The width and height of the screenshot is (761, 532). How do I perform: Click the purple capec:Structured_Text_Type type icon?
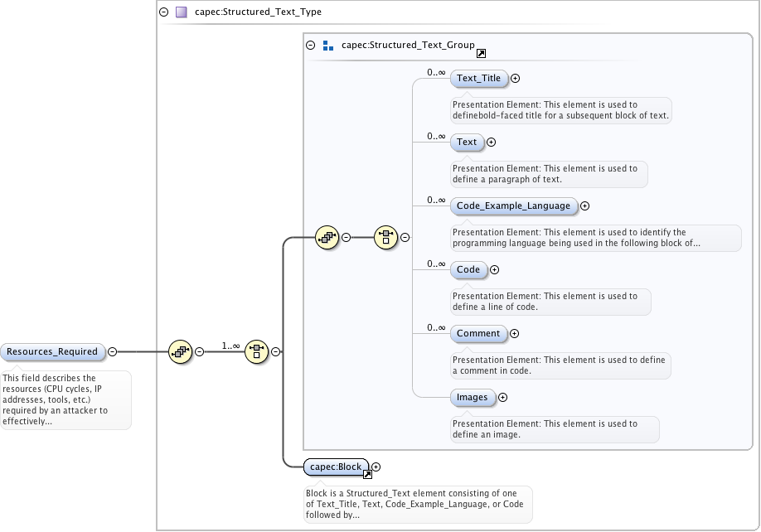pyautogui.click(x=181, y=12)
